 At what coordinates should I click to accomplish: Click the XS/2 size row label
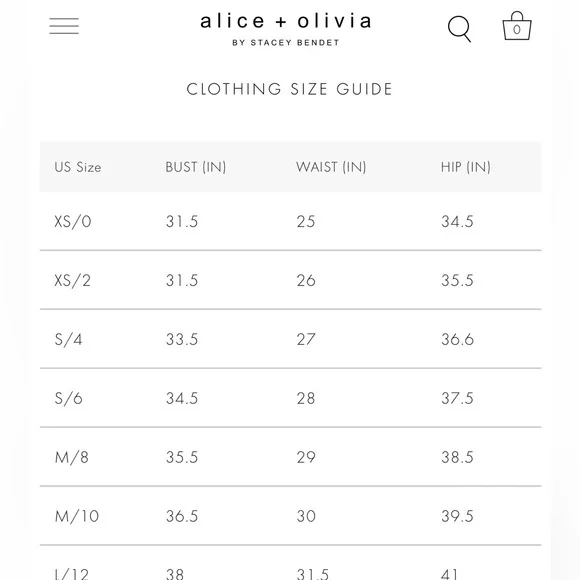[72, 280]
